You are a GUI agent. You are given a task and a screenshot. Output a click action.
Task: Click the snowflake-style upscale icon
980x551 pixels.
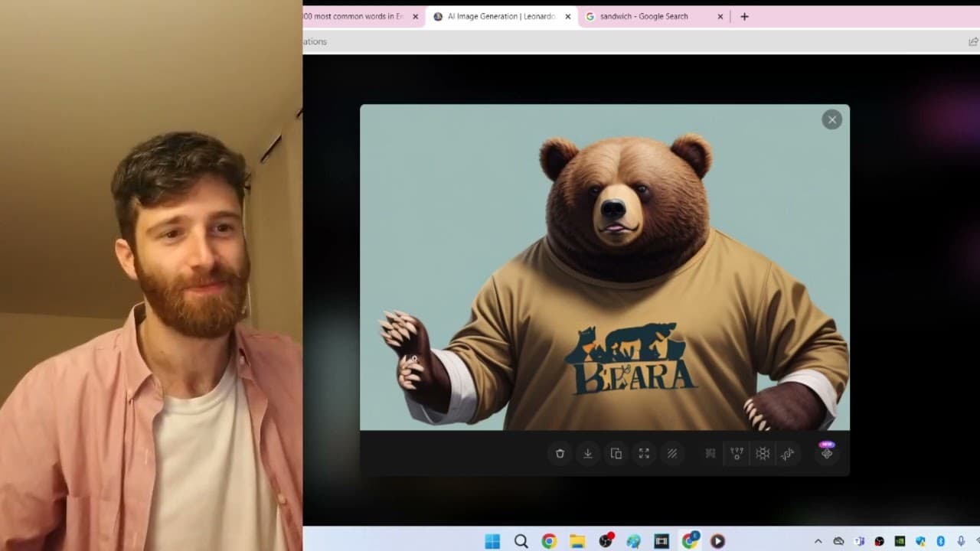point(763,454)
